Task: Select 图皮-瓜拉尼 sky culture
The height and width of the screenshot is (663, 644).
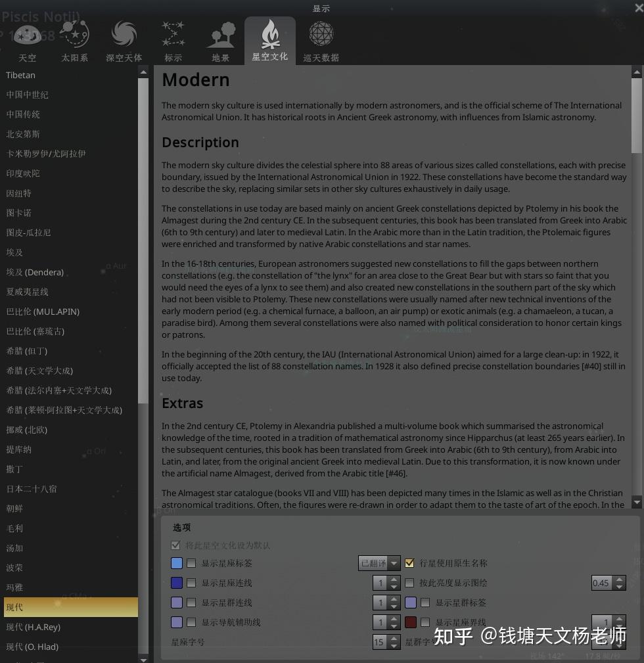Action: click(x=70, y=233)
